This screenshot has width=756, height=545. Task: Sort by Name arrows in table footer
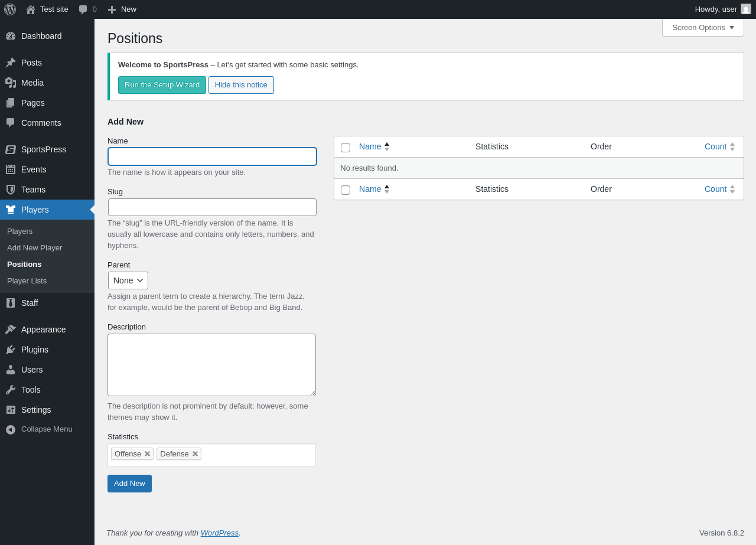[x=387, y=189]
